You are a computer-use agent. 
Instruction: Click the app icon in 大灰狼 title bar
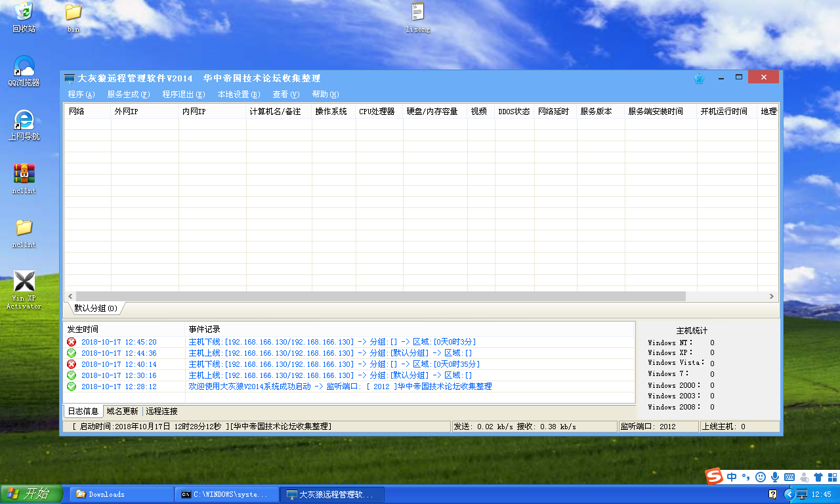pos(70,78)
